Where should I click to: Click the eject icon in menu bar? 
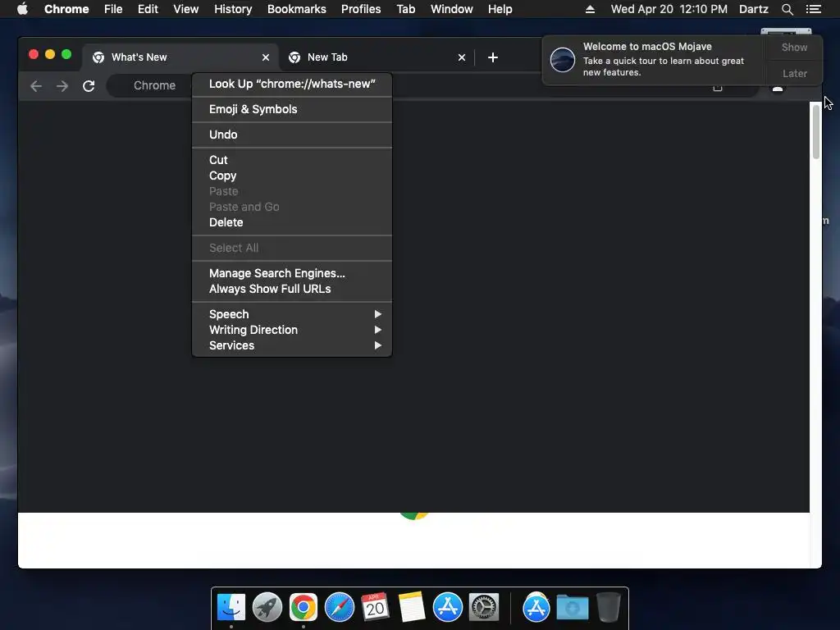point(590,9)
